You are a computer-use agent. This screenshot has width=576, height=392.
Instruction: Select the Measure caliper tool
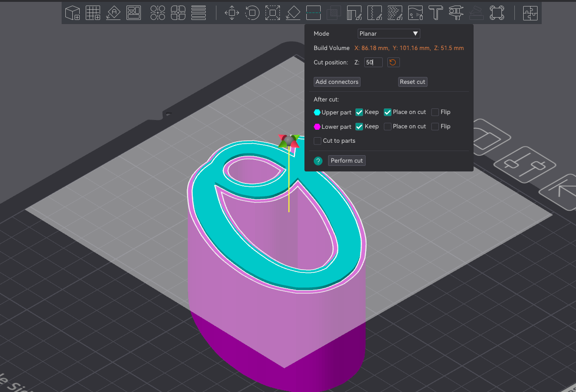(x=456, y=13)
